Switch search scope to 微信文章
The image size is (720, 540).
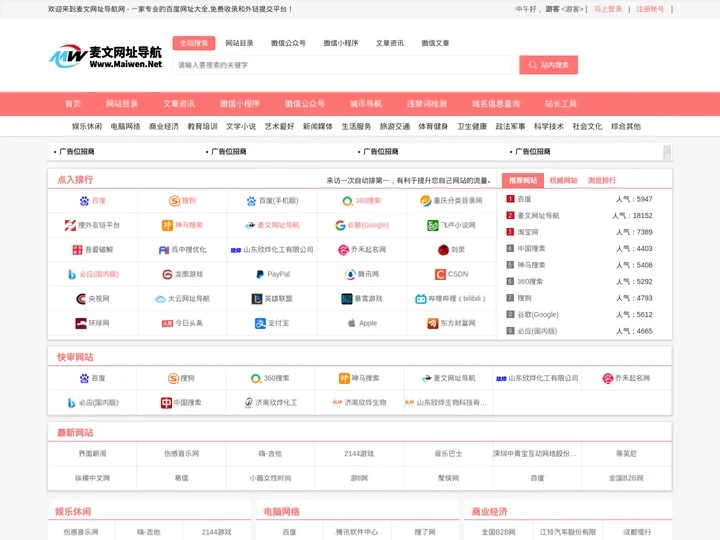click(435, 43)
